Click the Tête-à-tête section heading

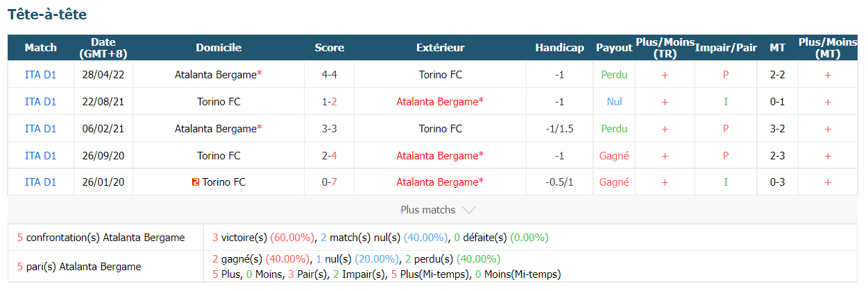click(x=47, y=15)
